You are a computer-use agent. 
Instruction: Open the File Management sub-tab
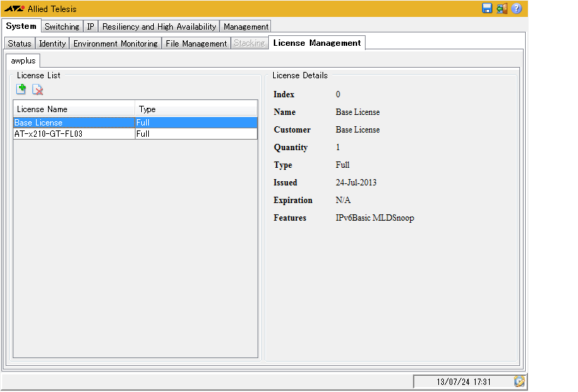[196, 44]
